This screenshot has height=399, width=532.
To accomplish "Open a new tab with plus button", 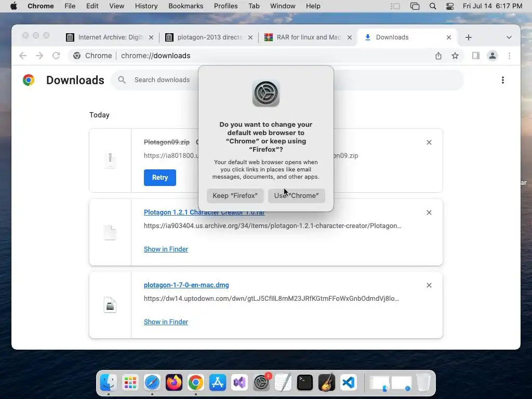I will click(x=469, y=37).
